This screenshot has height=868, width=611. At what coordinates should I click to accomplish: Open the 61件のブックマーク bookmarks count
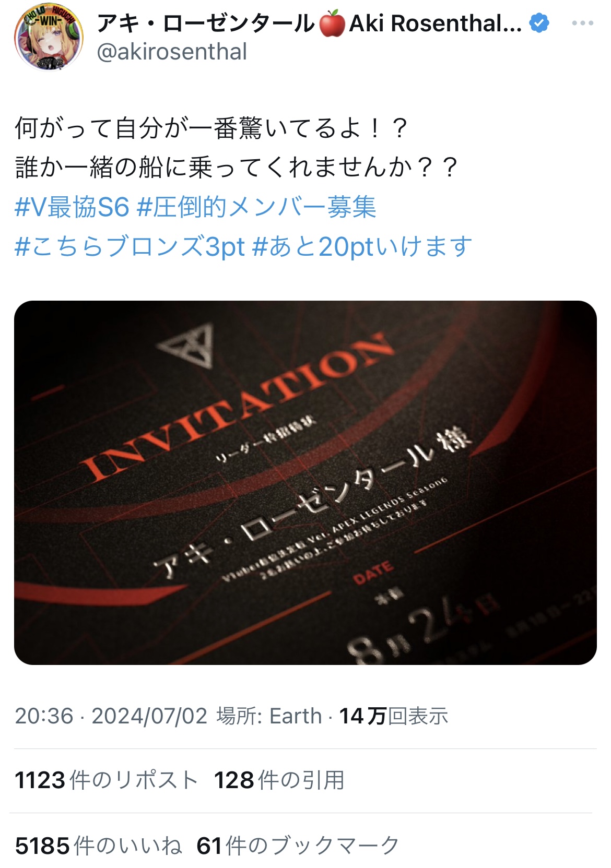pyautogui.click(x=298, y=846)
